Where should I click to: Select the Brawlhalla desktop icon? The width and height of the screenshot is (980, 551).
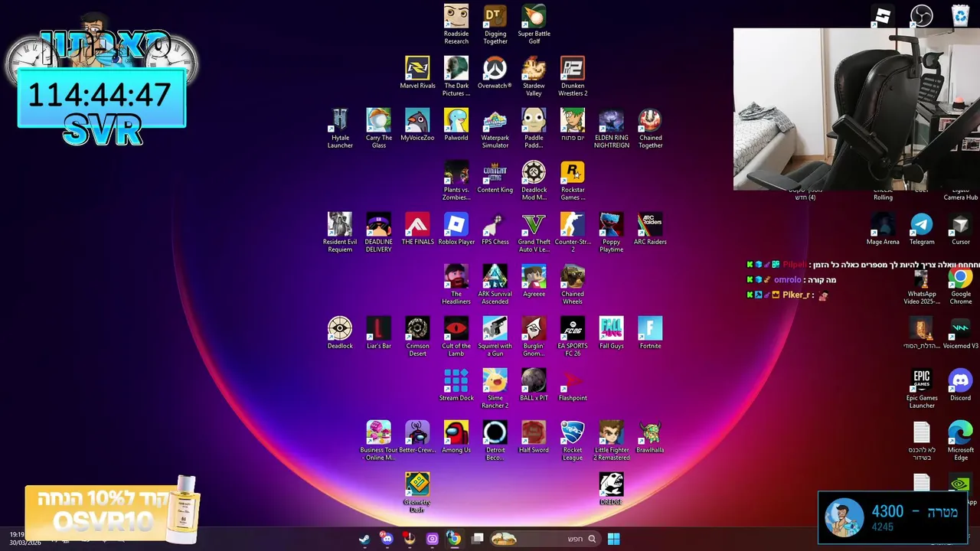[650, 432]
